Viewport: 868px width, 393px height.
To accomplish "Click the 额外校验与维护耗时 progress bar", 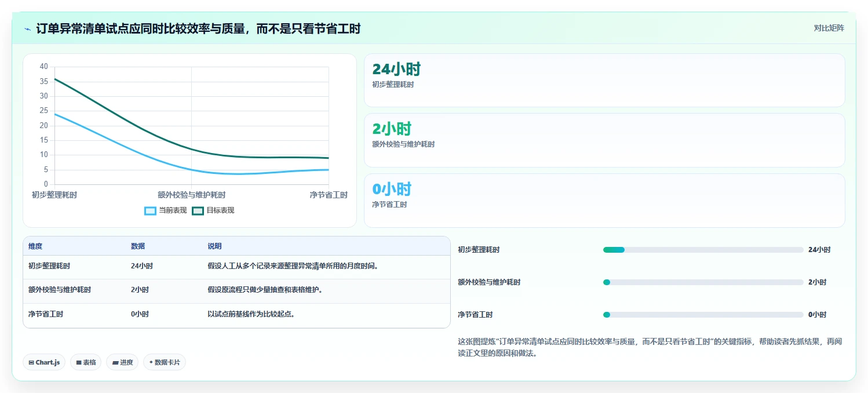I will (x=703, y=282).
